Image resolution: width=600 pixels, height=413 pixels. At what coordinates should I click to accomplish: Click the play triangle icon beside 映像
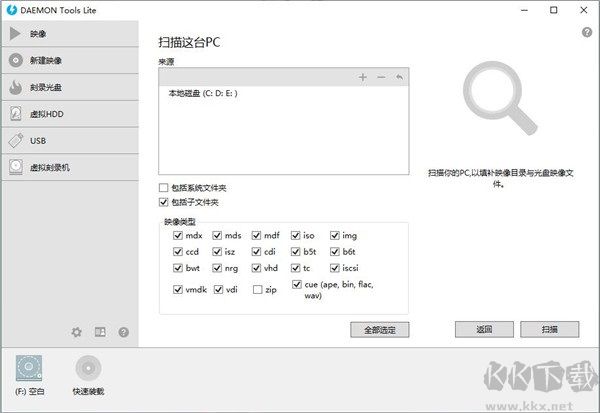(x=15, y=34)
